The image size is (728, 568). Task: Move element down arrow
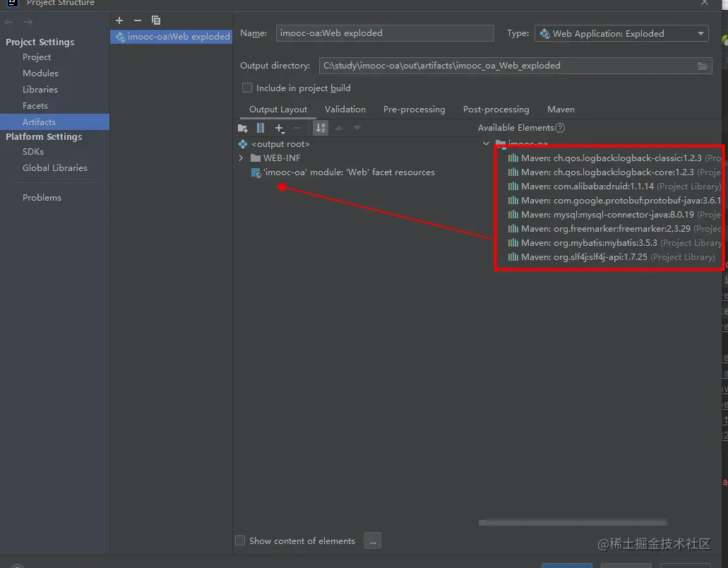point(357,128)
